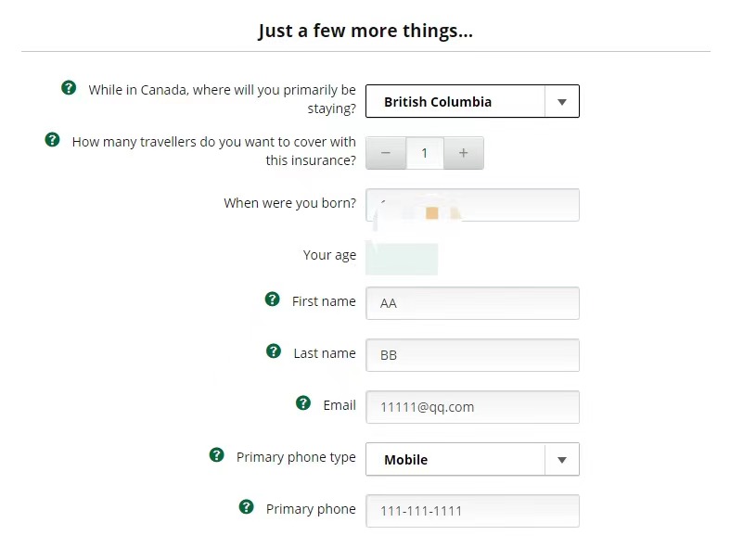Click the arrow on phone type dropdown
The height and width of the screenshot is (548, 756).
coord(561,460)
